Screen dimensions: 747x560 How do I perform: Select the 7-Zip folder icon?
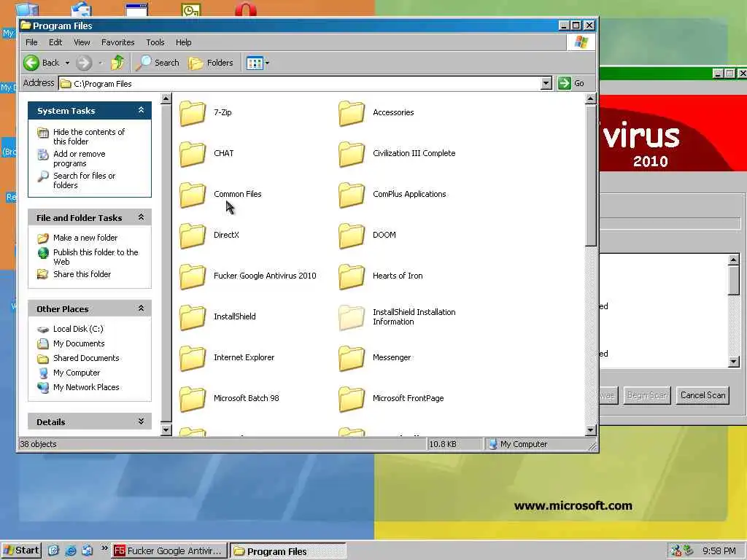click(193, 113)
